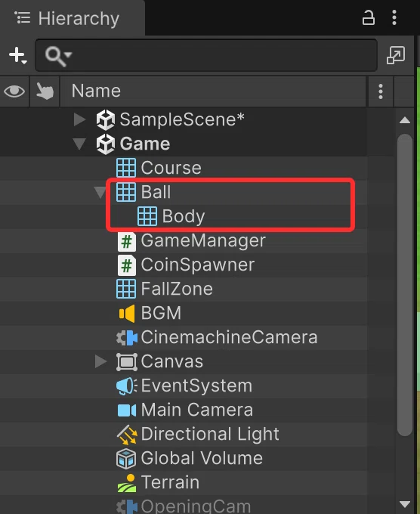The width and height of the screenshot is (420, 514).
Task: Open the scene search window icon
Action: click(x=396, y=54)
